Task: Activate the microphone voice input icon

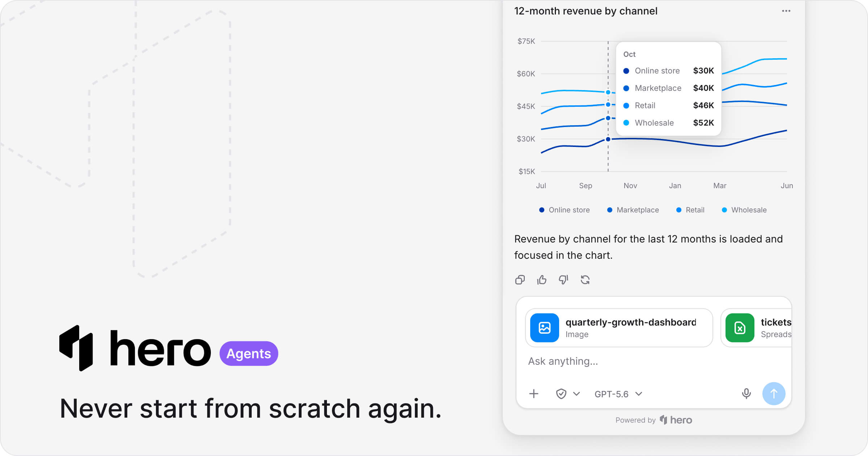Action: click(x=746, y=394)
